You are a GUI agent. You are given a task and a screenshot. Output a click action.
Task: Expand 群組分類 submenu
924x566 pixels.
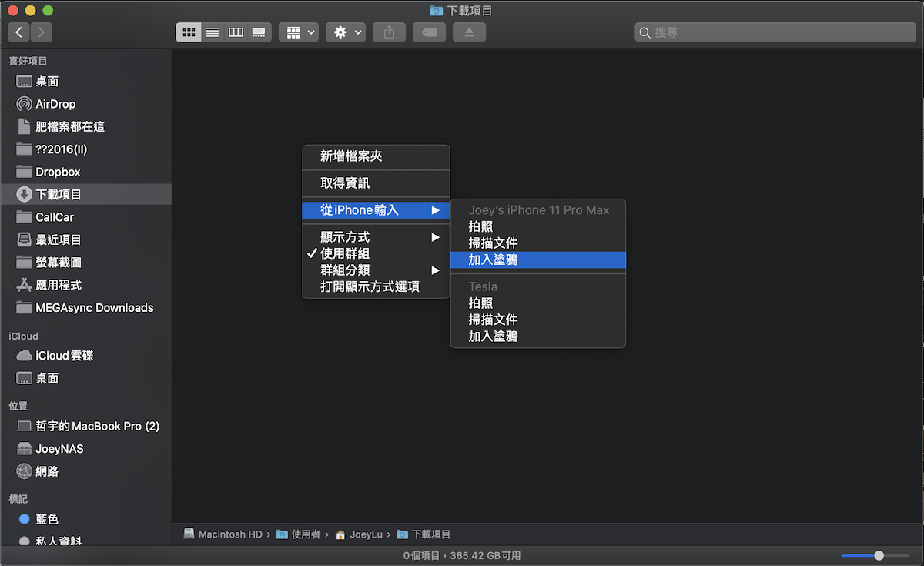[x=376, y=270]
